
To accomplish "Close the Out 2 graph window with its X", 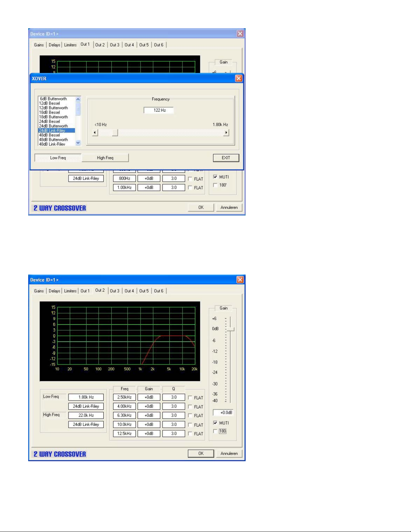I will pyautogui.click(x=240, y=280).
